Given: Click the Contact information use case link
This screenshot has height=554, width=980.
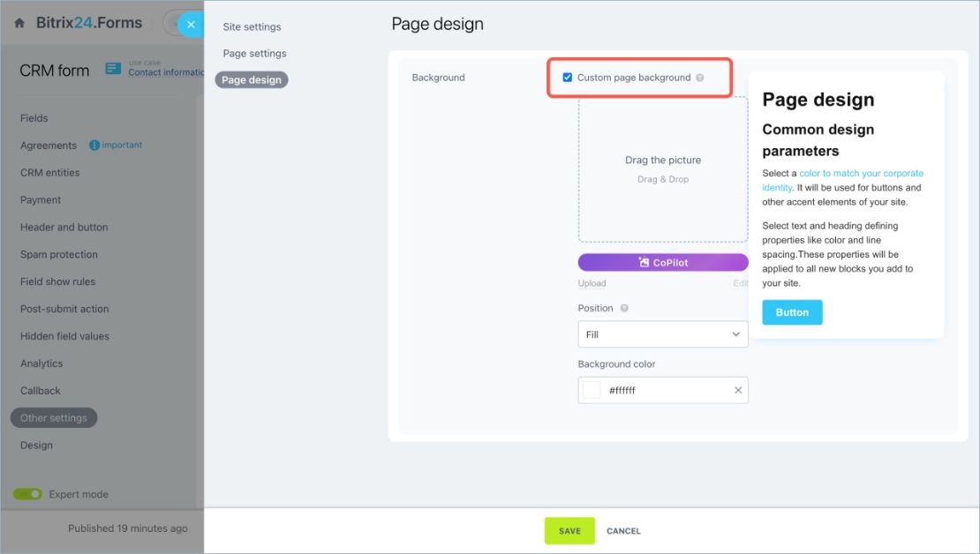Looking at the screenshot, I should click(x=166, y=72).
